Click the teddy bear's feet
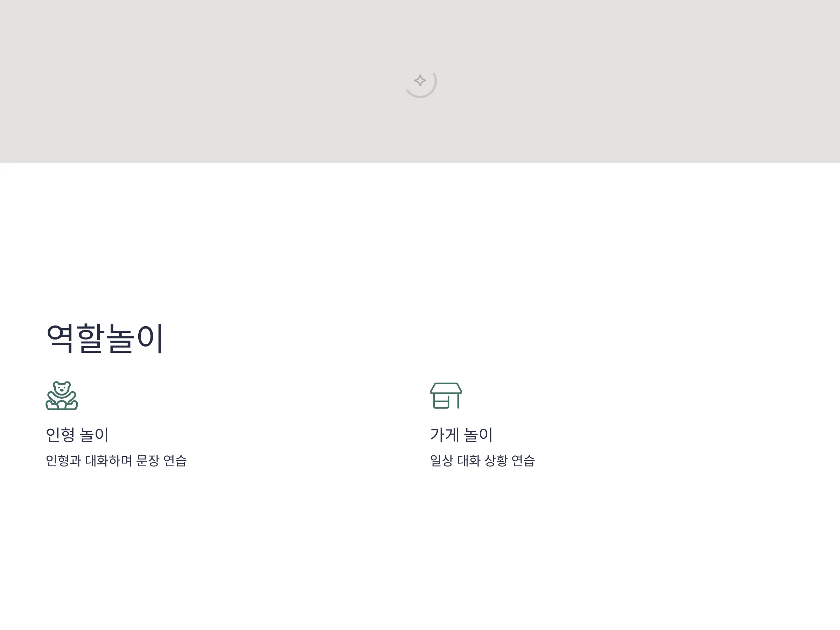Viewport: 840px width, 630px height. tap(62, 406)
